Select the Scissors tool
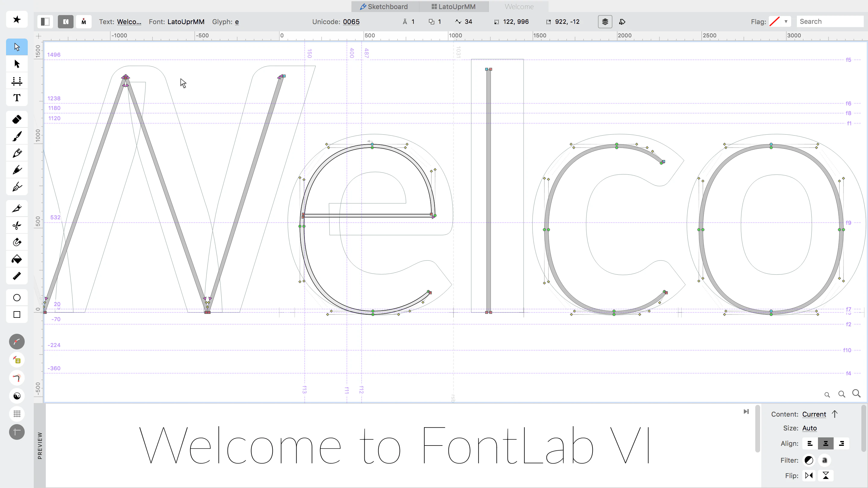Image resolution: width=868 pixels, height=488 pixels. click(17, 225)
